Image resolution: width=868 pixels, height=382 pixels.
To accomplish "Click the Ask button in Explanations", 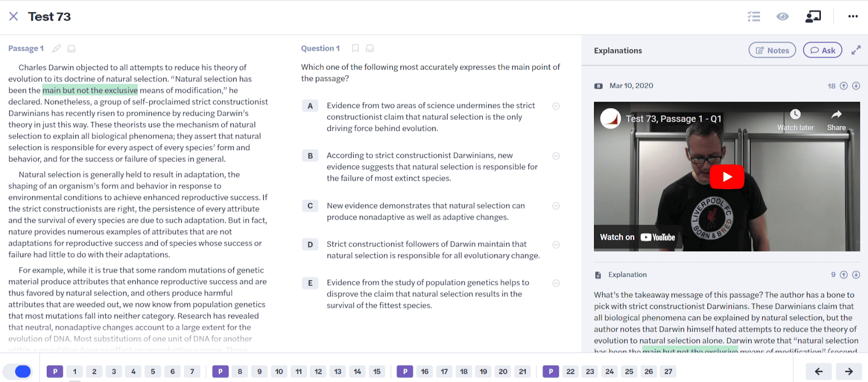I will pyautogui.click(x=822, y=50).
